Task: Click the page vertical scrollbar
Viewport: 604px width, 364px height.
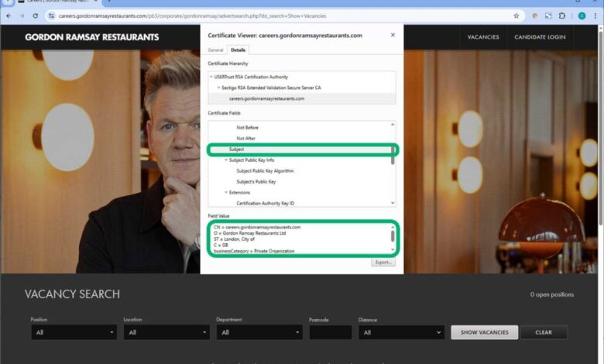Action: point(601,129)
